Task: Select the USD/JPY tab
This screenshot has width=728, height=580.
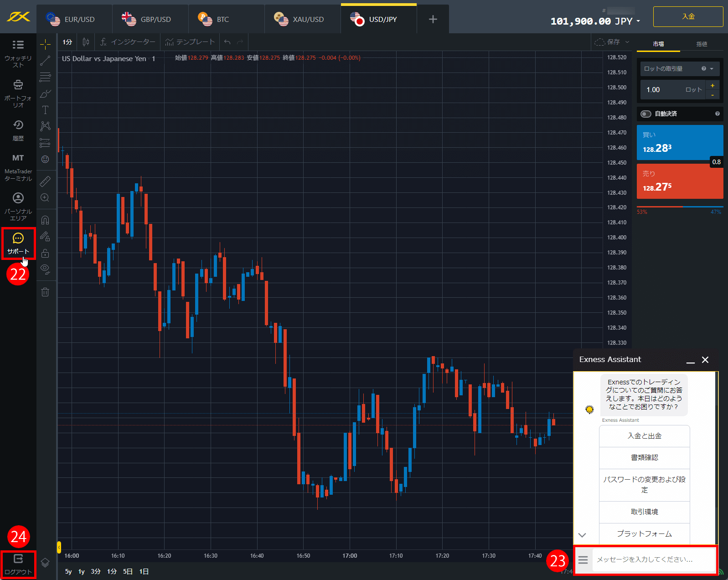Action: [379, 19]
